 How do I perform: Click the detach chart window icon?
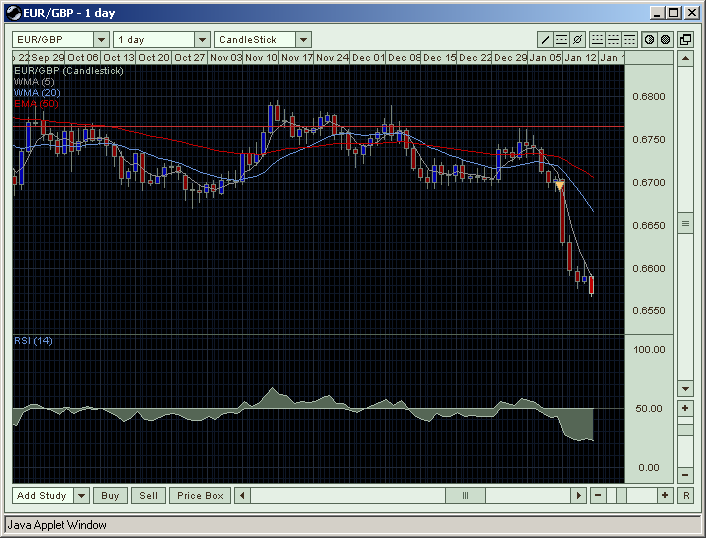[x=685, y=40]
